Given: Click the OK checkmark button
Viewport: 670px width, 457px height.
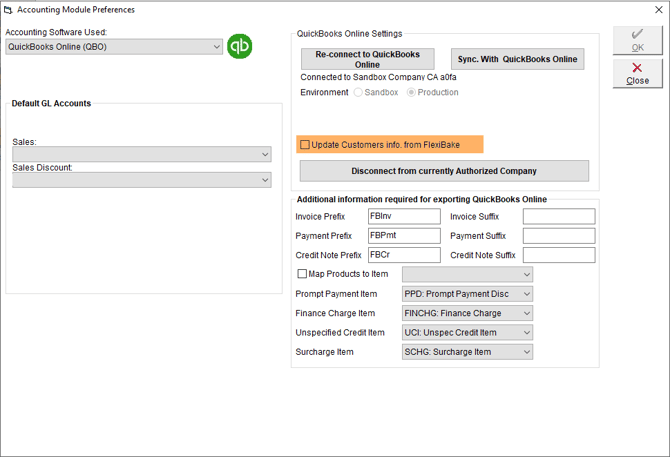Looking at the screenshot, I should [638, 41].
